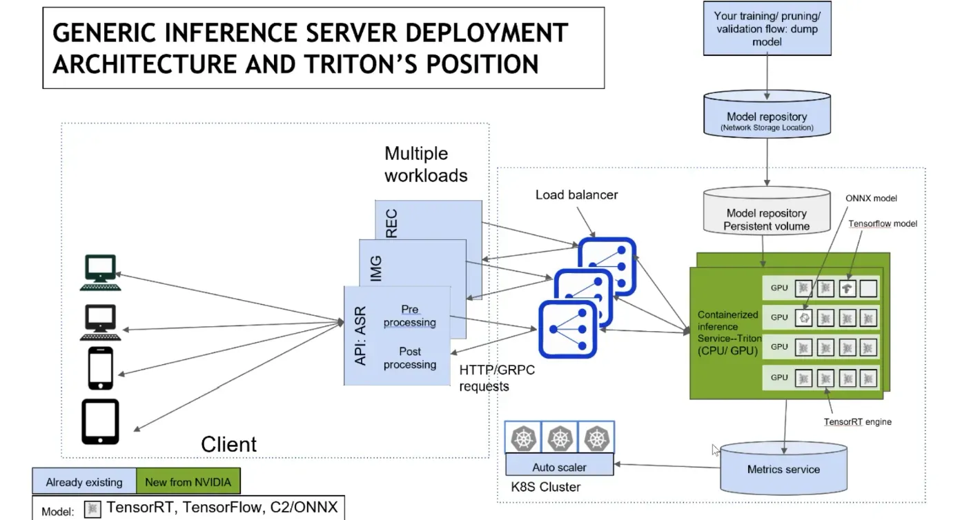
Task: Click the 'Already existing' blue legend swatch
Action: tap(84, 482)
